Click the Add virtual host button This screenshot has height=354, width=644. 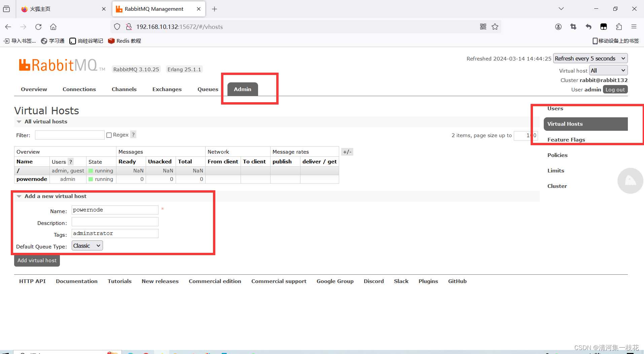[37, 261]
